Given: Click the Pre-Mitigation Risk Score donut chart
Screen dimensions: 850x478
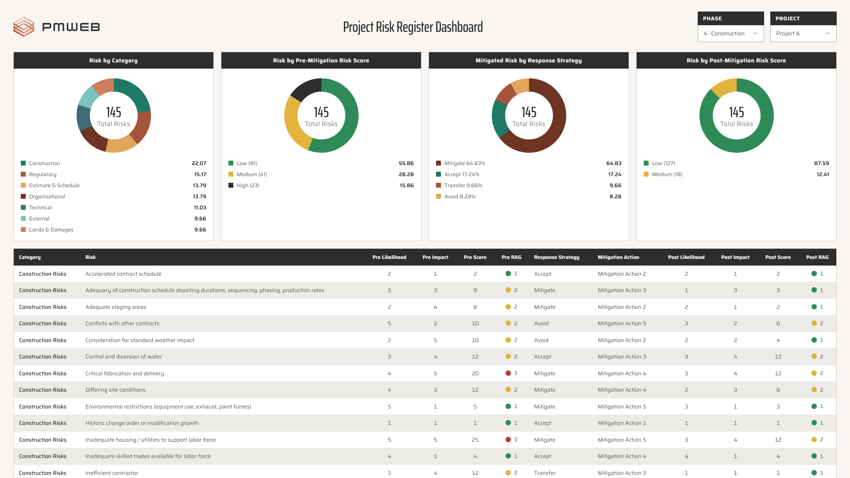Looking at the screenshot, I should (x=321, y=115).
